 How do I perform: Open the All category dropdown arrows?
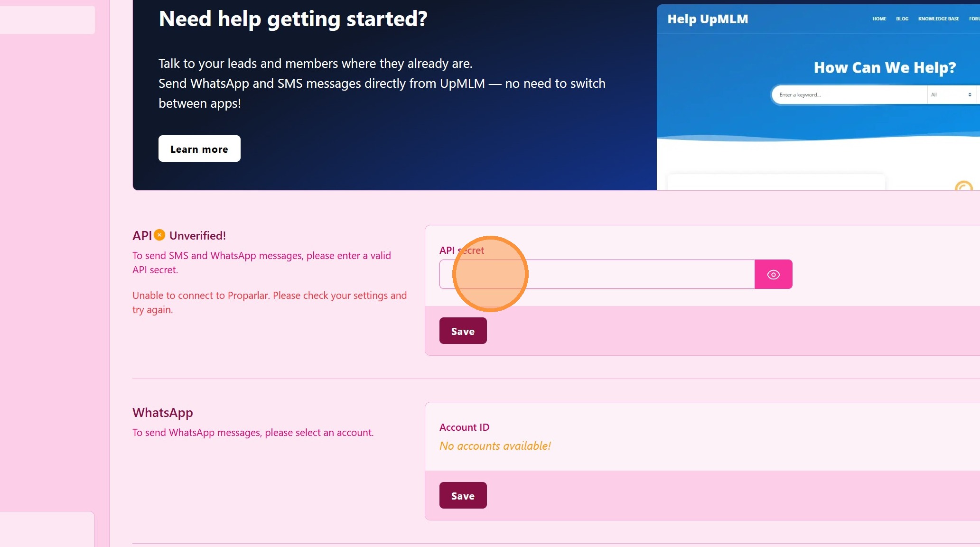point(970,95)
